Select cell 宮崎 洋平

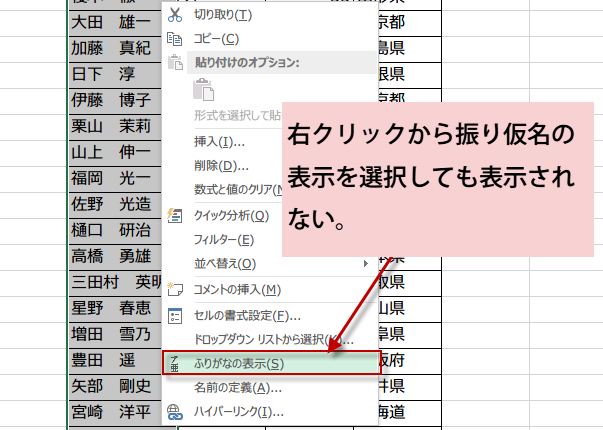click(115, 413)
